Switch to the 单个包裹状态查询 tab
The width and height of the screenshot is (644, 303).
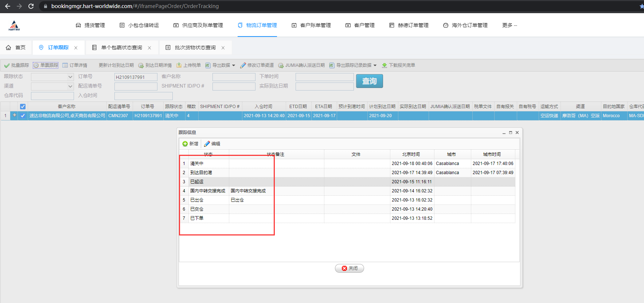[121, 47]
